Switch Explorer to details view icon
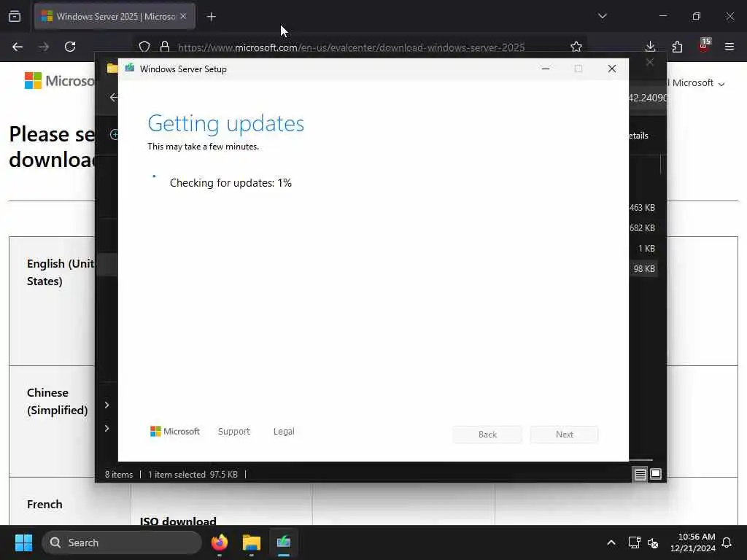747x560 pixels. 640,474
